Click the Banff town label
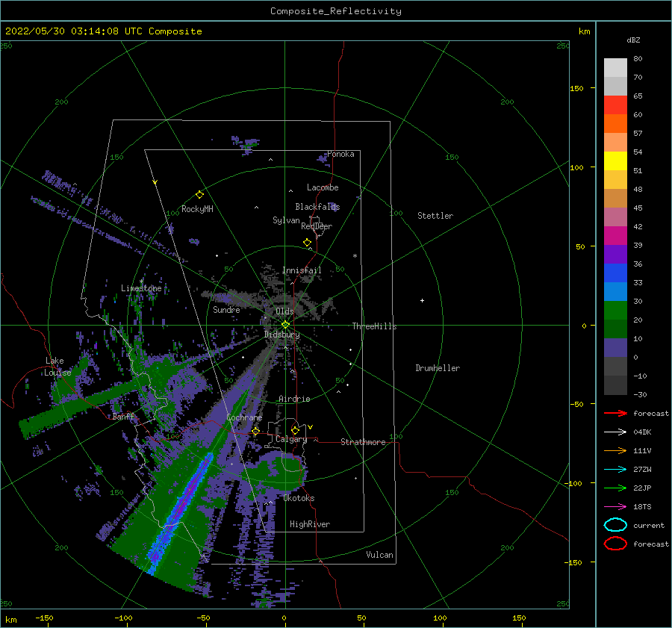Viewport: 672px width, 628px height. (122, 417)
